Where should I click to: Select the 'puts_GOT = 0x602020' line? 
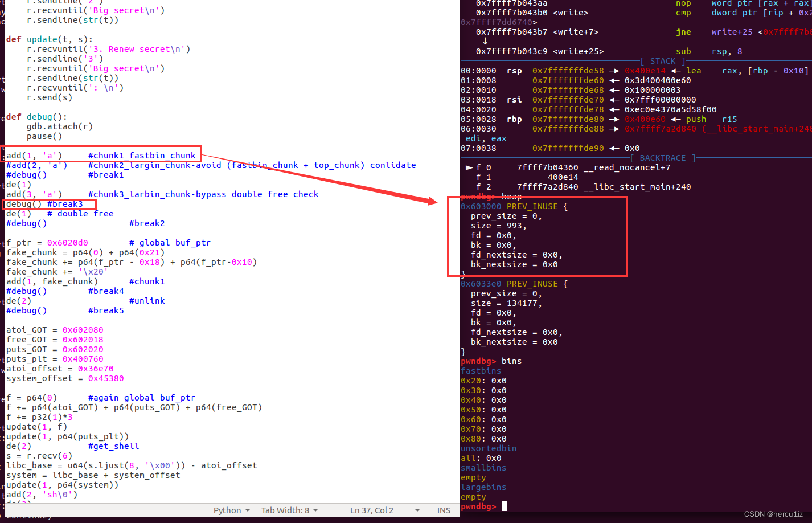coord(55,349)
